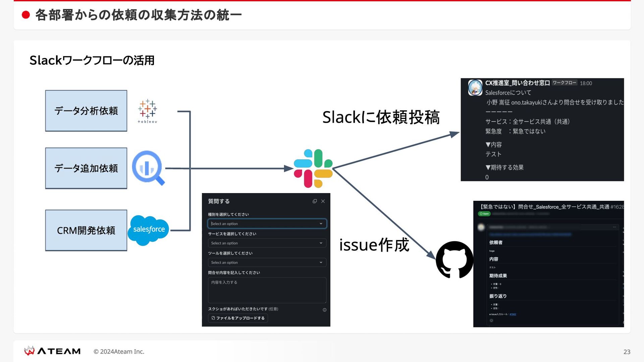The height and width of the screenshot is (362, 644).
Task: Click the 問合せ内容 text area
Action: tap(267, 290)
